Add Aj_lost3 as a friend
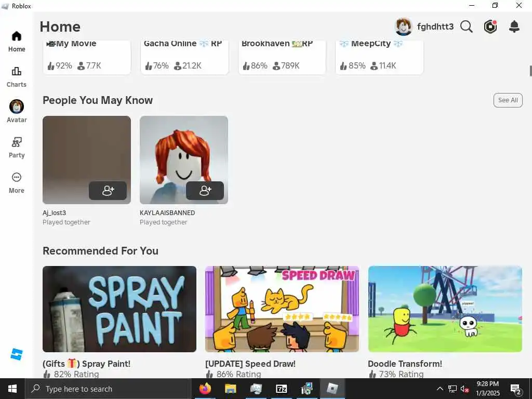The image size is (532, 399). tap(108, 191)
